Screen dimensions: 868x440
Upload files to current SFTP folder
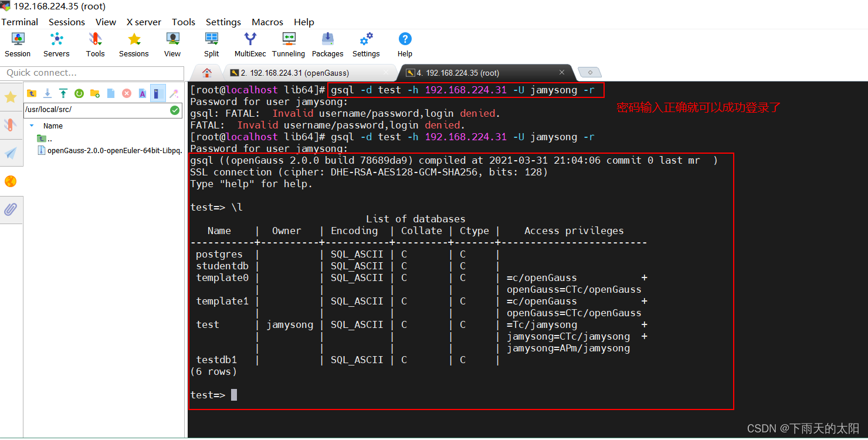[63, 93]
